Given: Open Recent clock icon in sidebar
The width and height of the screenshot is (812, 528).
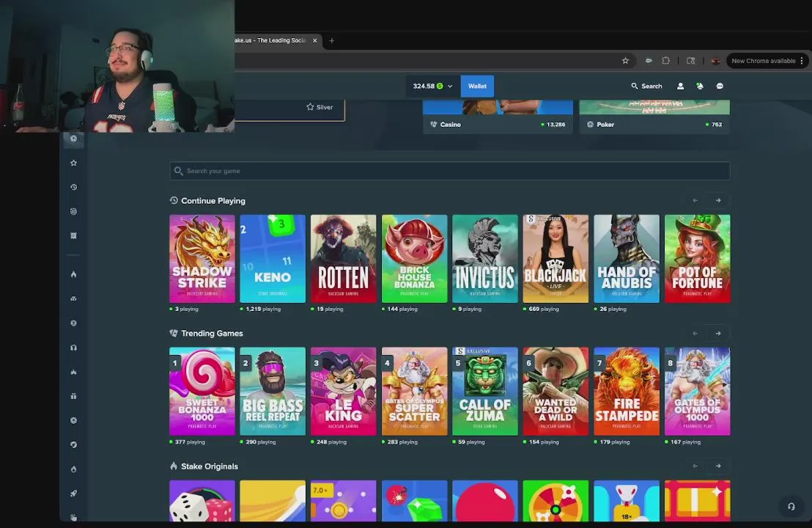Looking at the screenshot, I should click(73, 187).
